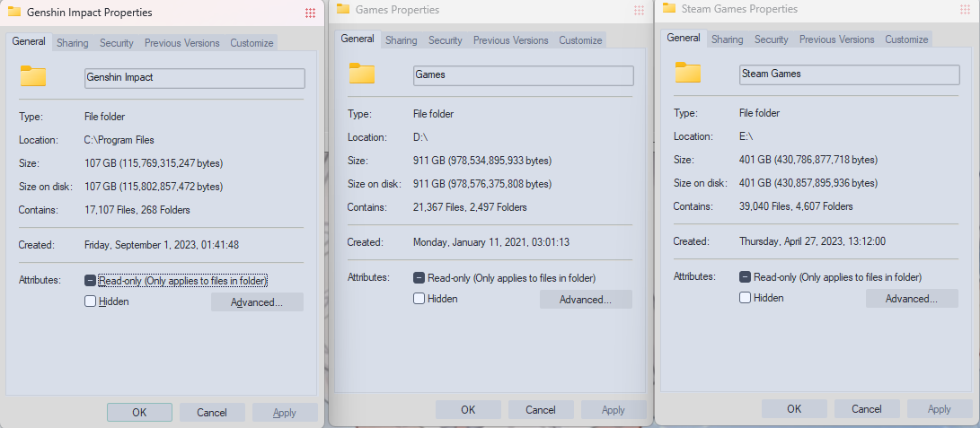Viewport: 980px width, 428px height.
Task: Toggle Read-only checkbox in Genshin Impact Properties
Action: [x=90, y=281]
